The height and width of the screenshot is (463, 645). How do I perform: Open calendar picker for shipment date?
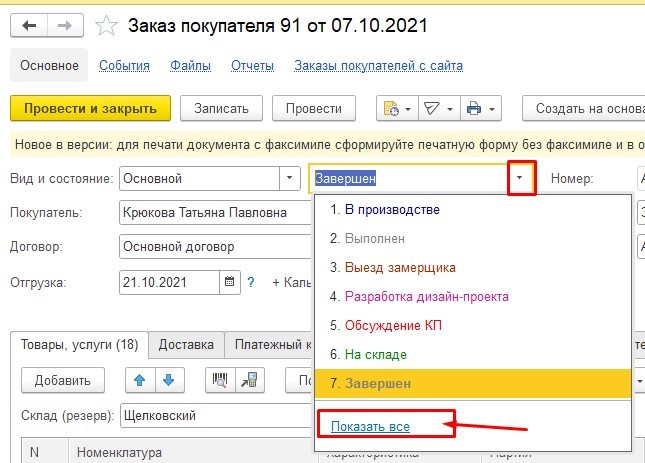click(x=230, y=282)
